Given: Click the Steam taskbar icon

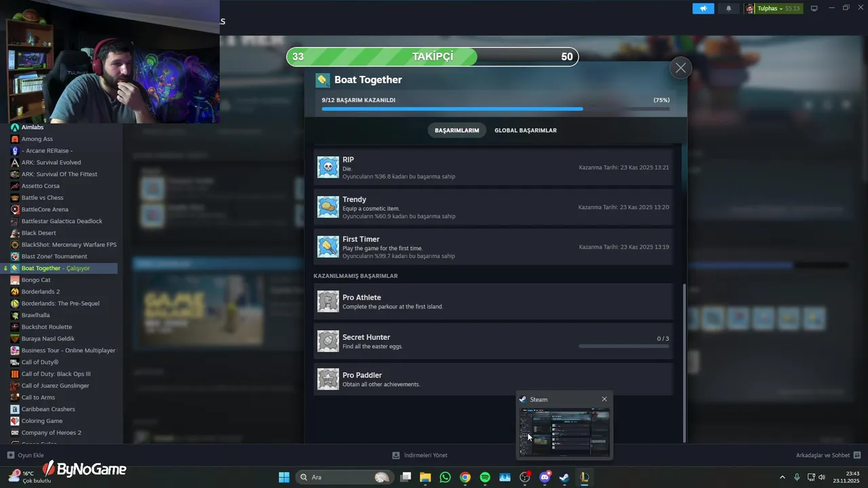Looking at the screenshot, I should coord(564,477).
